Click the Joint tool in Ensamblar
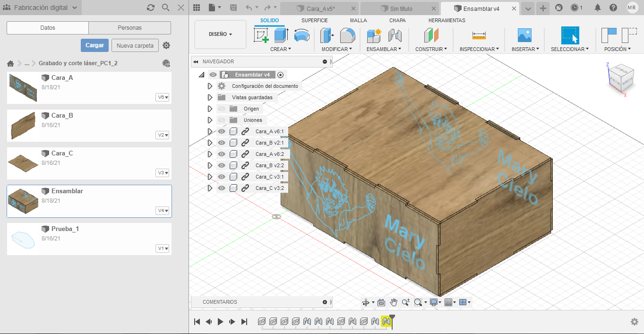Viewport: 644px width, 334px height. click(395, 35)
